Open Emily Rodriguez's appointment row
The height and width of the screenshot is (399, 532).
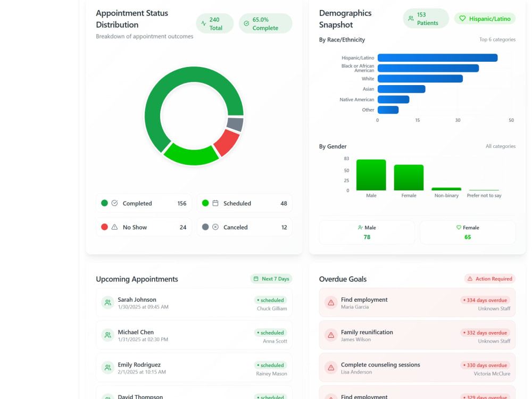[194, 368]
